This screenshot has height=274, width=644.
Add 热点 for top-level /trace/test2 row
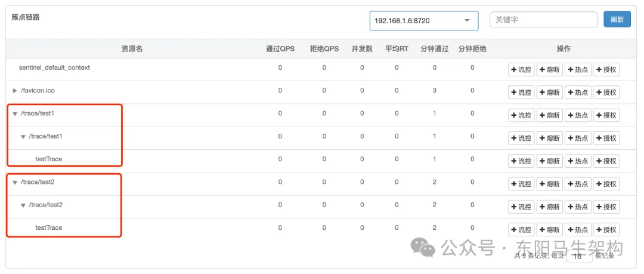(x=578, y=184)
